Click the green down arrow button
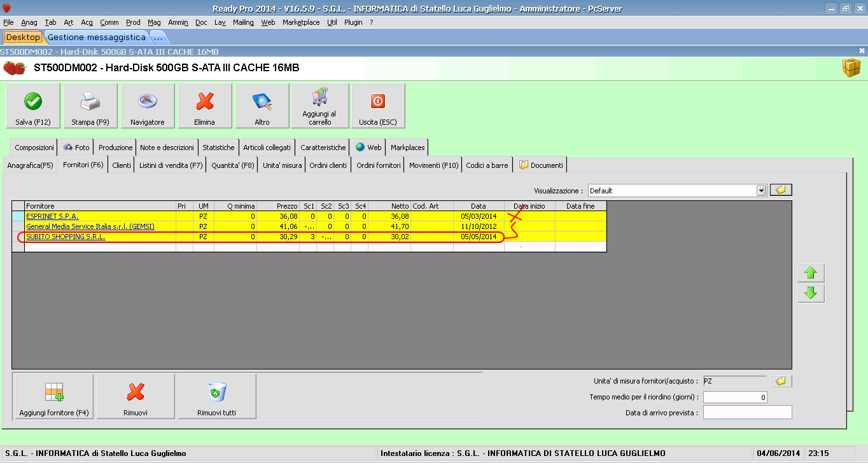 811,293
